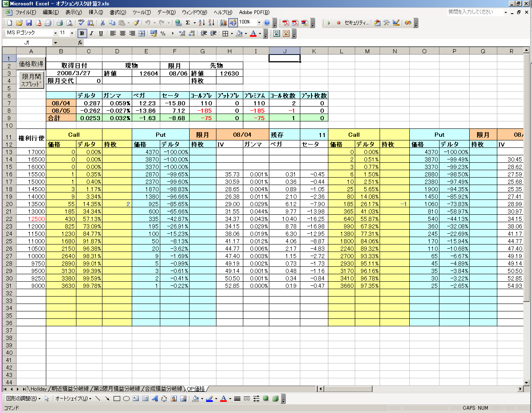
Task: Open the Borders dropdown arrow
Action: tap(232, 33)
